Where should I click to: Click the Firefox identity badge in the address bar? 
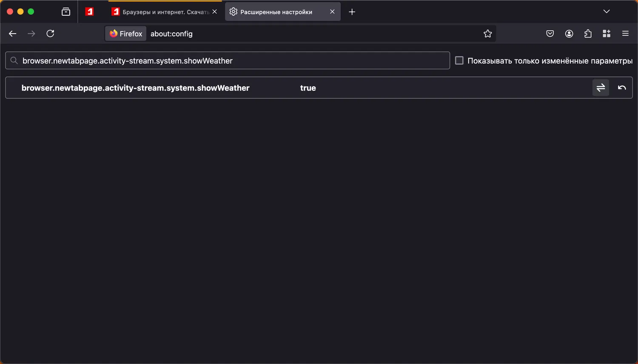point(126,34)
